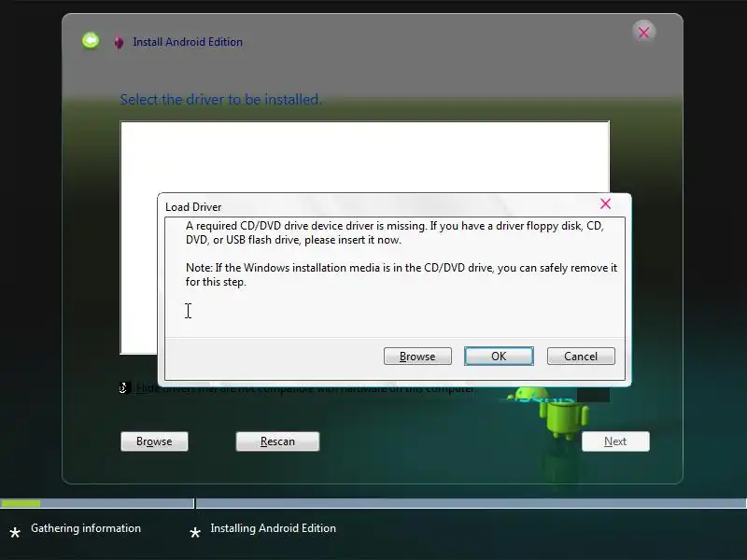
Task: Click OK in the Load Driver dialog
Action: (x=499, y=357)
